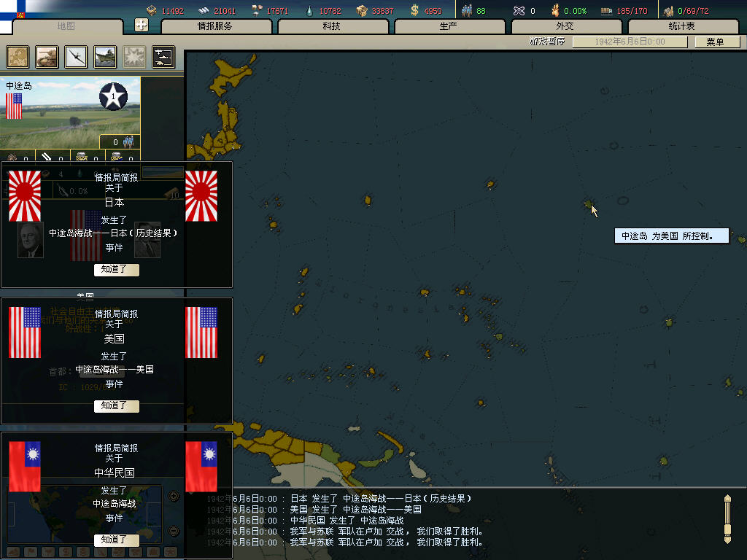The height and width of the screenshot is (560, 747).
Task: Open the 统计表 statistics tab
Action: (683, 26)
